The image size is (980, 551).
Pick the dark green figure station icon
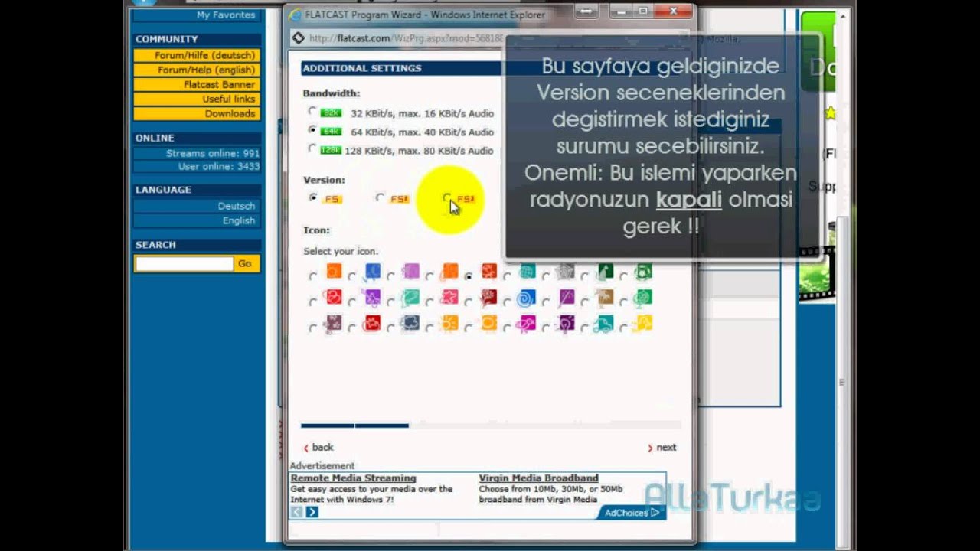pos(605,272)
